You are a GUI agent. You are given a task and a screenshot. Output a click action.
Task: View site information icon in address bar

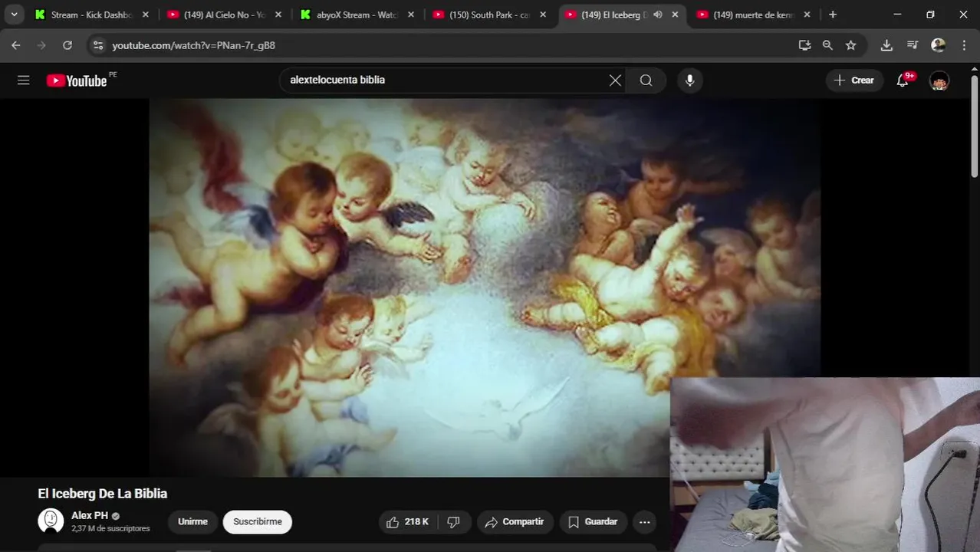[97, 45]
